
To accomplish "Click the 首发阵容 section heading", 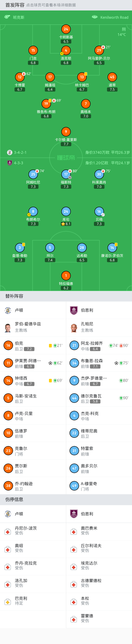I will click(x=15, y=5).
